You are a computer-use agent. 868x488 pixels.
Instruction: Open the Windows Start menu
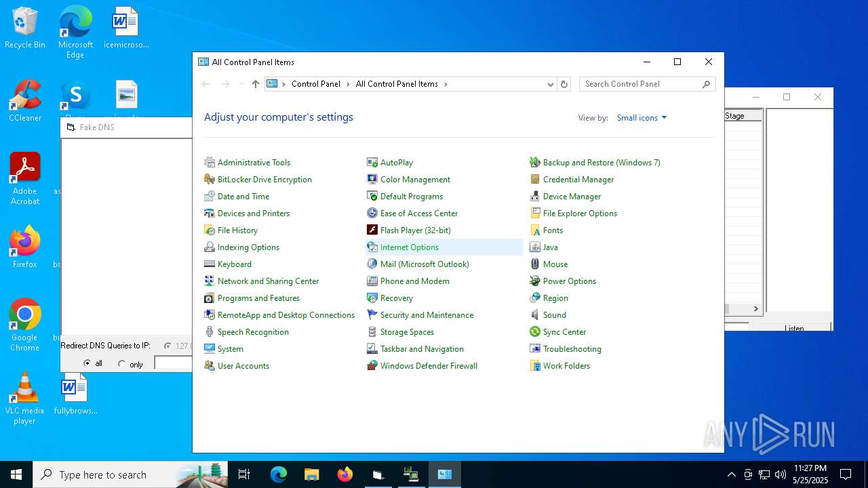click(16, 474)
